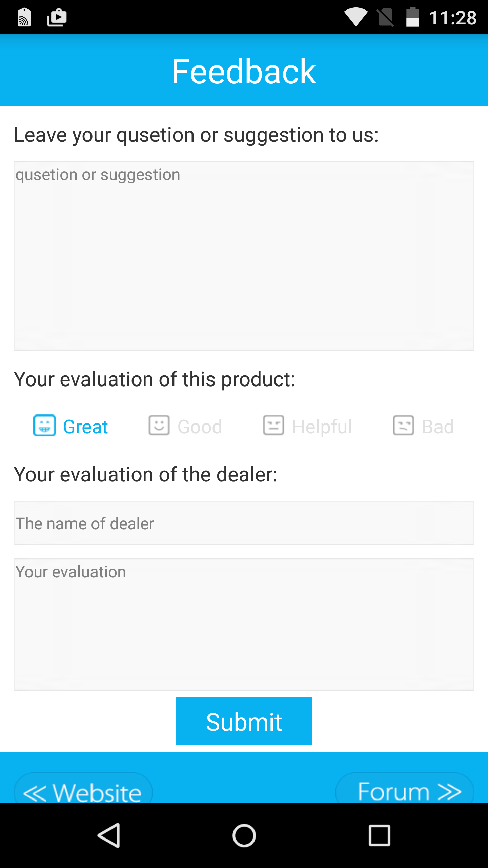Tap the Android home circle icon
The image size is (488, 868).
[x=244, y=835]
